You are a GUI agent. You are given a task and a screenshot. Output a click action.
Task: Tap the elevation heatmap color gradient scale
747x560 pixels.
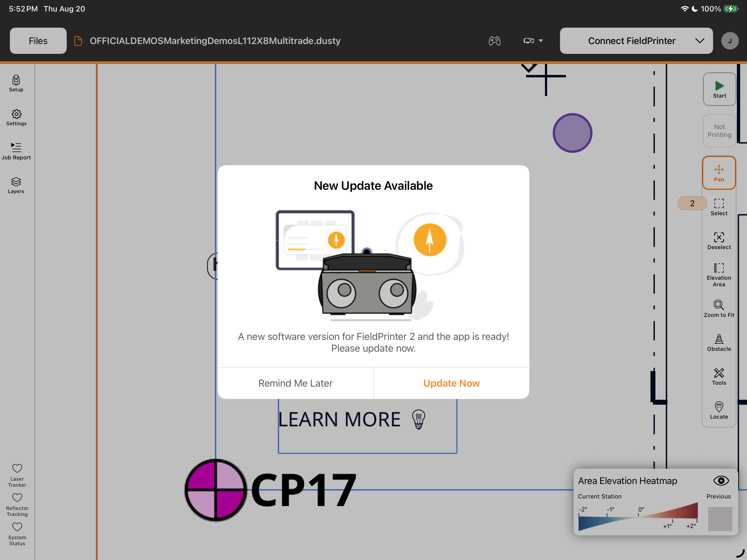(638, 517)
